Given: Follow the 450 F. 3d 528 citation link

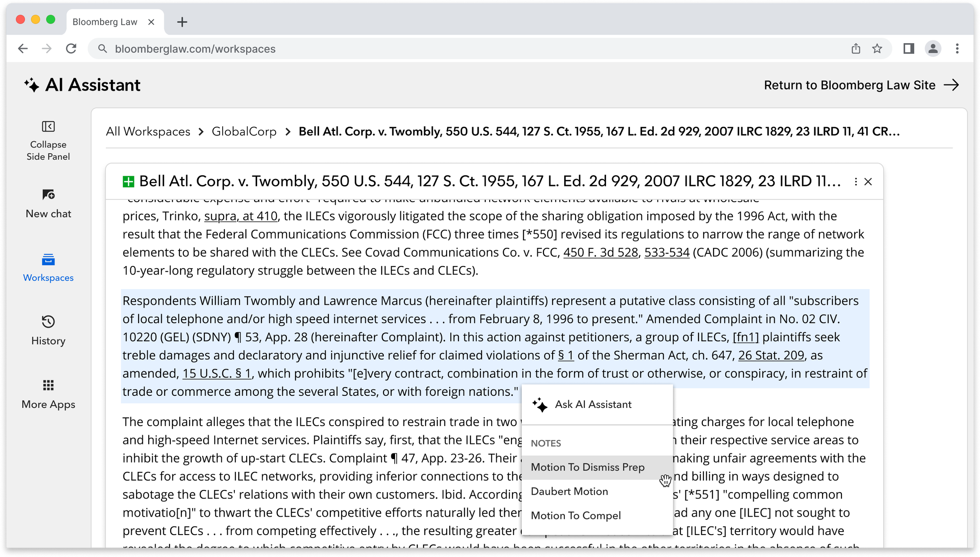Looking at the screenshot, I should click(601, 252).
